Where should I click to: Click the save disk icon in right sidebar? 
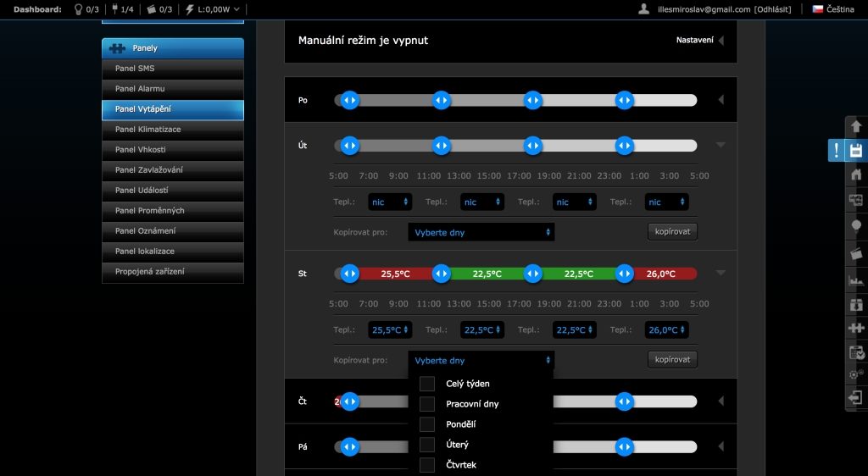(x=856, y=151)
